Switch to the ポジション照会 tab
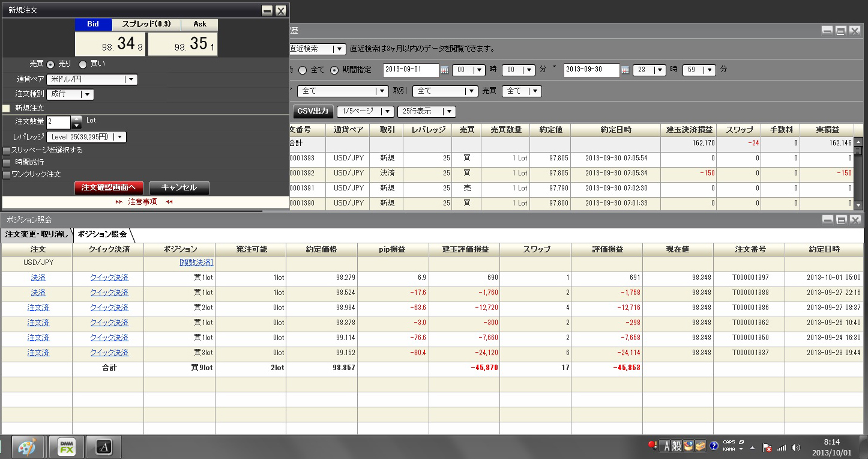868x459 pixels. tap(102, 234)
